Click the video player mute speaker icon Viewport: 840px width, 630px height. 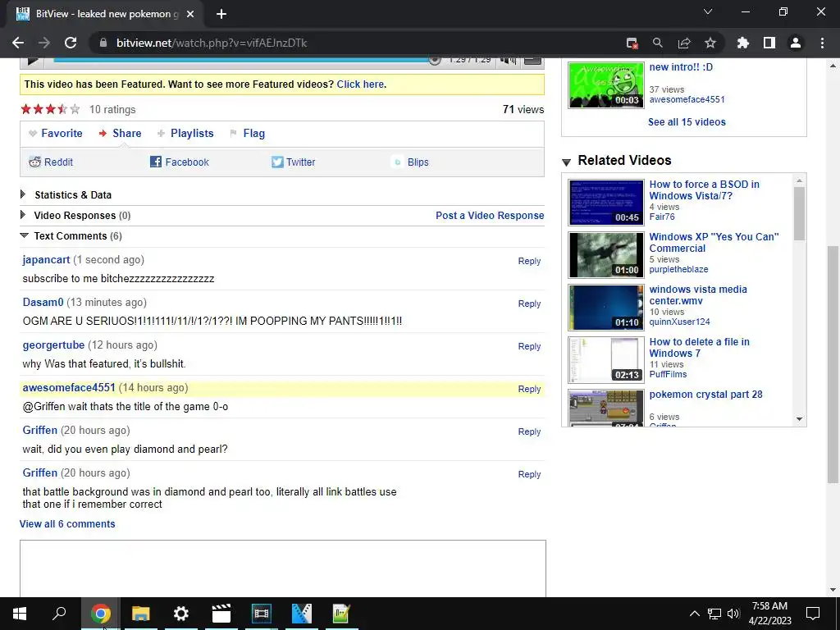(x=508, y=60)
